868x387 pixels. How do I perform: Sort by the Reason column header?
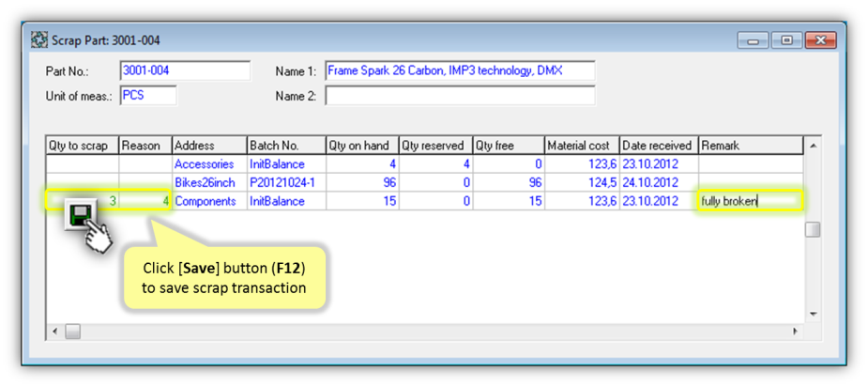click(x=145, y=146)
